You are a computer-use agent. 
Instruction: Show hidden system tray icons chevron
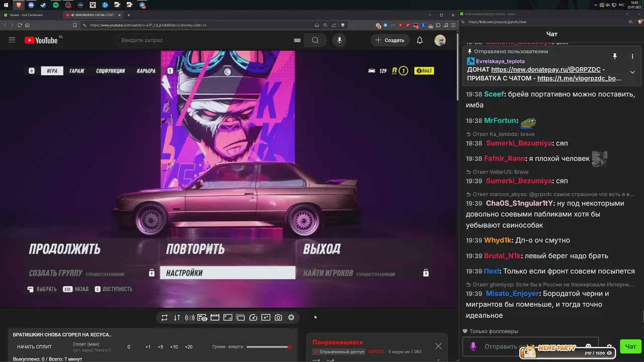pyautogui.click(x=596, y=5)
